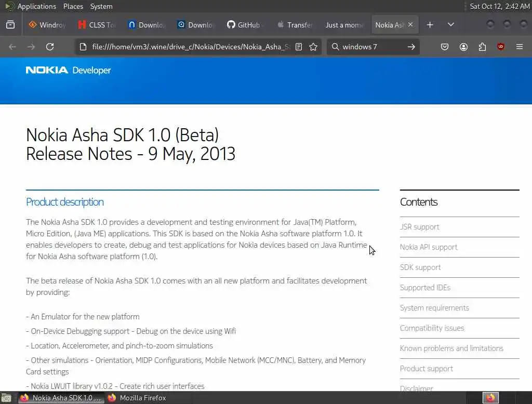Switch to the Just a moment tab
Image resolution: width=532 pixels, height=404 pixels.
coord(344,25)
